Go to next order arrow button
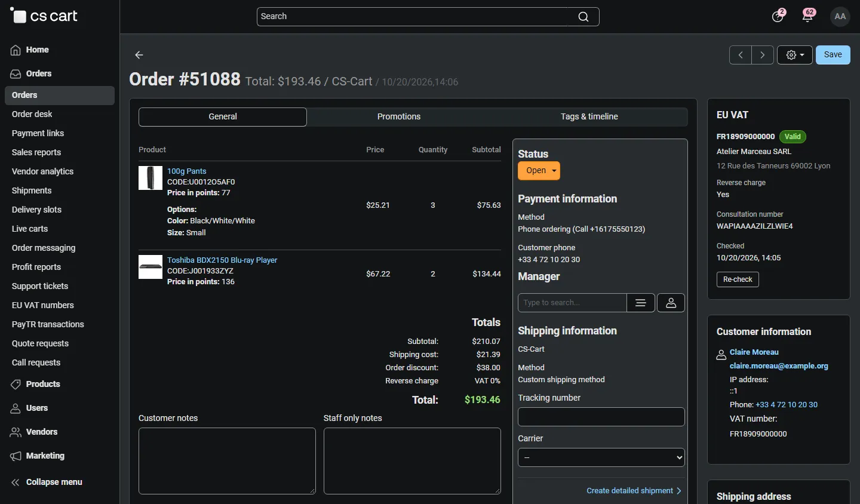 (x=763, y=55)
